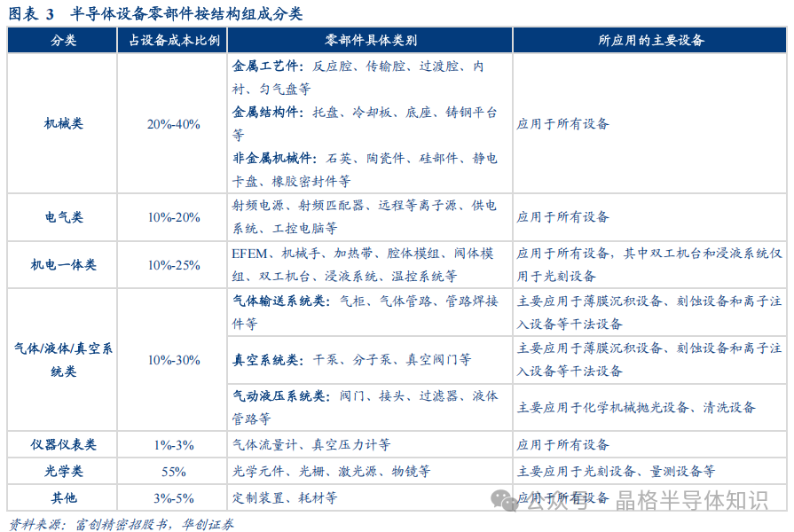794x532 pixels.
Task: Click the "分类" column header
Action: (x=63, y=41)
